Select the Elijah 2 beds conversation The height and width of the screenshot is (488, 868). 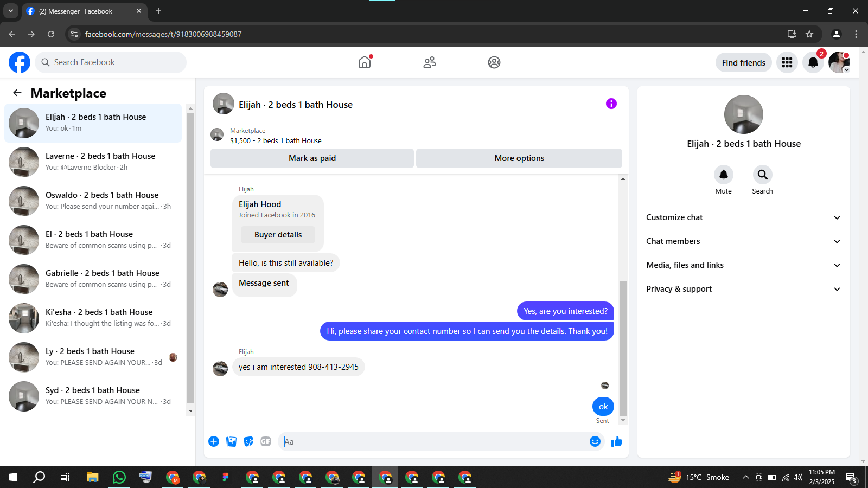coord(93,123)
